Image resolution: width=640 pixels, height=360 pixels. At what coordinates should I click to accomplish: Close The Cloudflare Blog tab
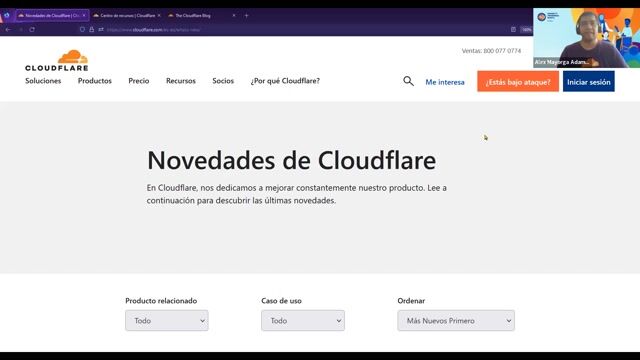(x=234, y=16)
